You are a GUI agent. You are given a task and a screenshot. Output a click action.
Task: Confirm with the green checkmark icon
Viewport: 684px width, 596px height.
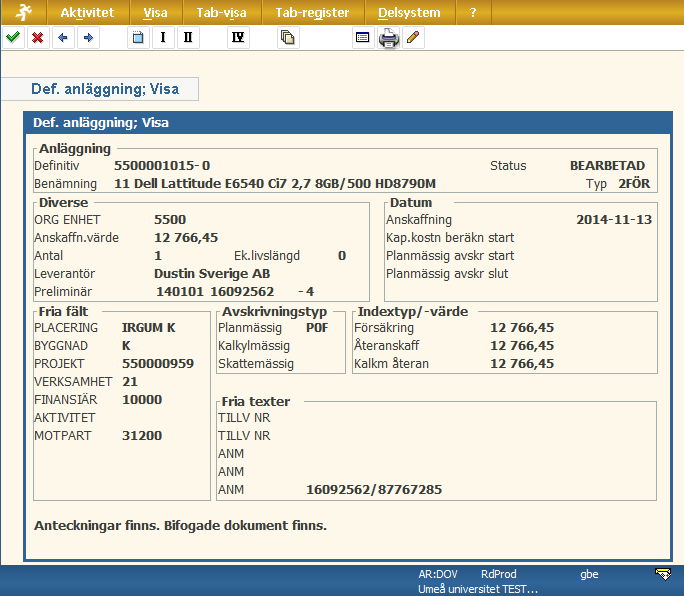13,38
